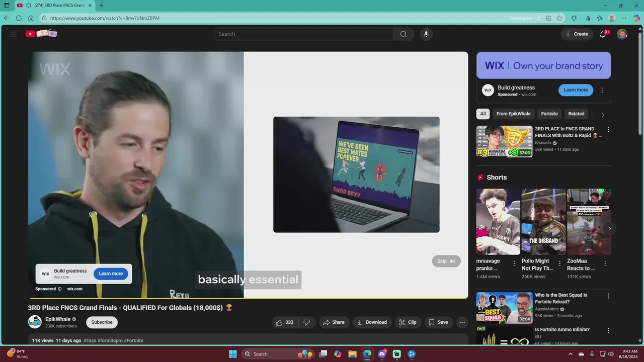Image resolution: width=644 pixels, height=362 pixels.
Task: Open options for ZooMaa Reacts short
Action: [605, 263]
